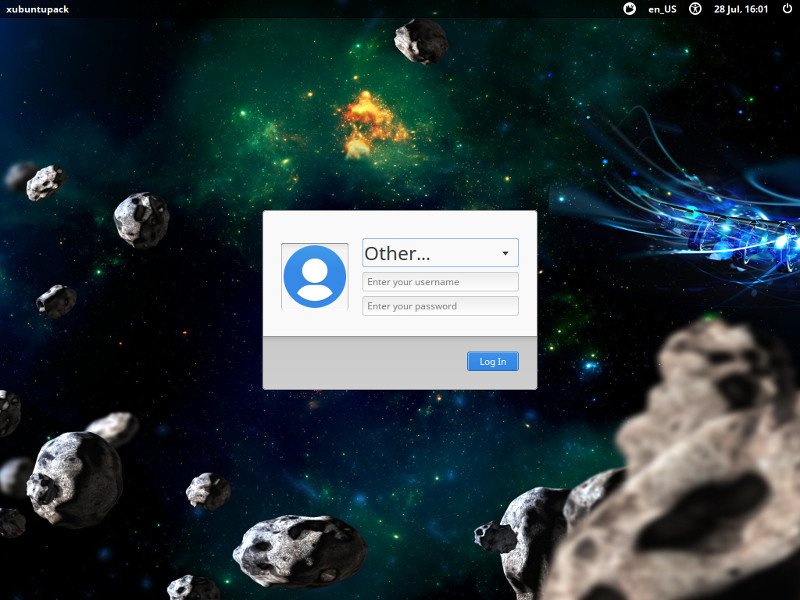Click the orange explosion on the wallpaper
This screenshot has height=600, width=800.
pyautogui.click(x=368, y=122)
